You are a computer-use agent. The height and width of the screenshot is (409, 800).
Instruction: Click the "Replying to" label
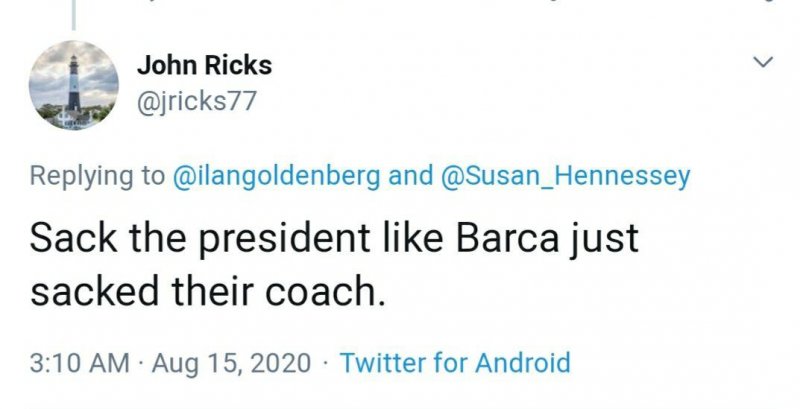[98, 177]
